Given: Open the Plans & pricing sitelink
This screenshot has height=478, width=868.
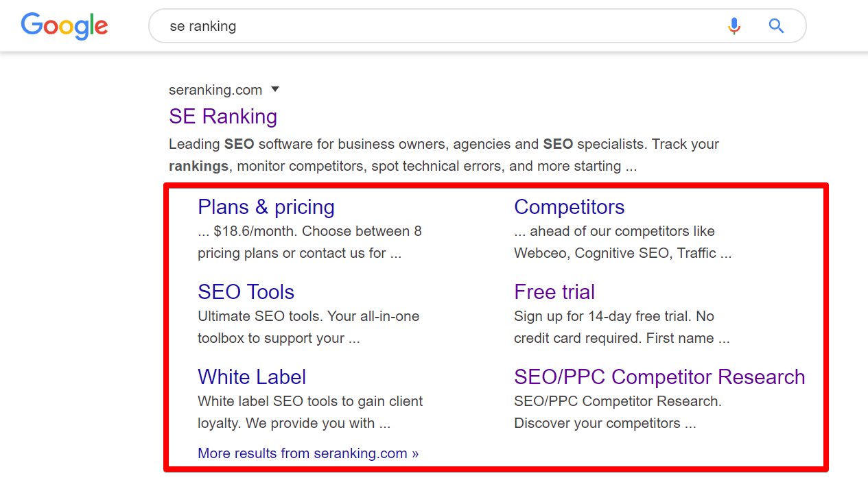Looking at the screenshot, I should pyautogui.click(x=266, y=207).
